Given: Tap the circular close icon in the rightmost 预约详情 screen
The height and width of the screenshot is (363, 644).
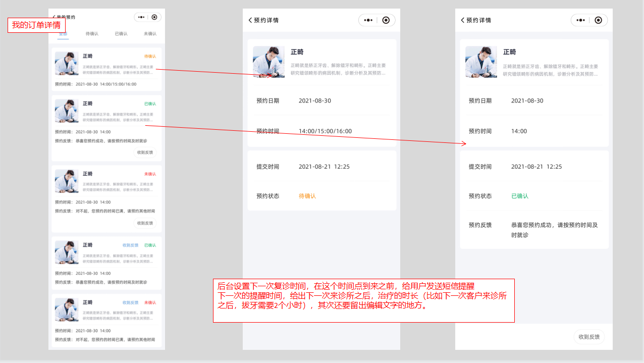Looking at the screenshot, I should 599,20.
